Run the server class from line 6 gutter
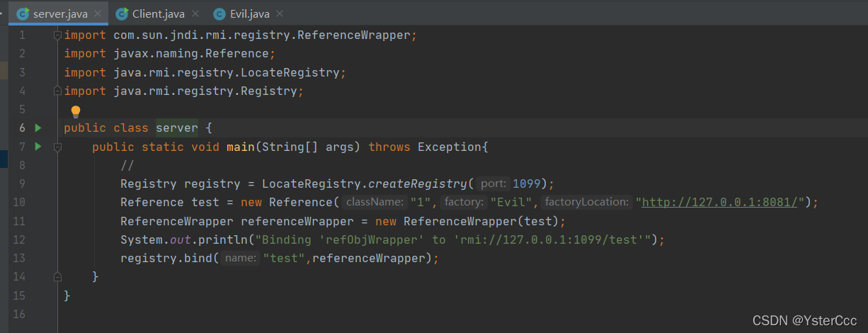This screenshot has height=333, width=868. 38,128
